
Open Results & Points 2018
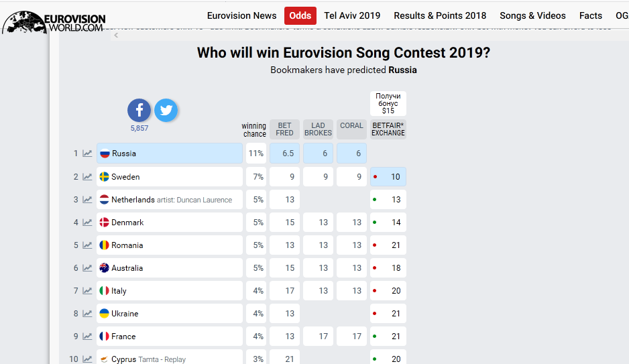pyautogui.click(x=440, y=15)
